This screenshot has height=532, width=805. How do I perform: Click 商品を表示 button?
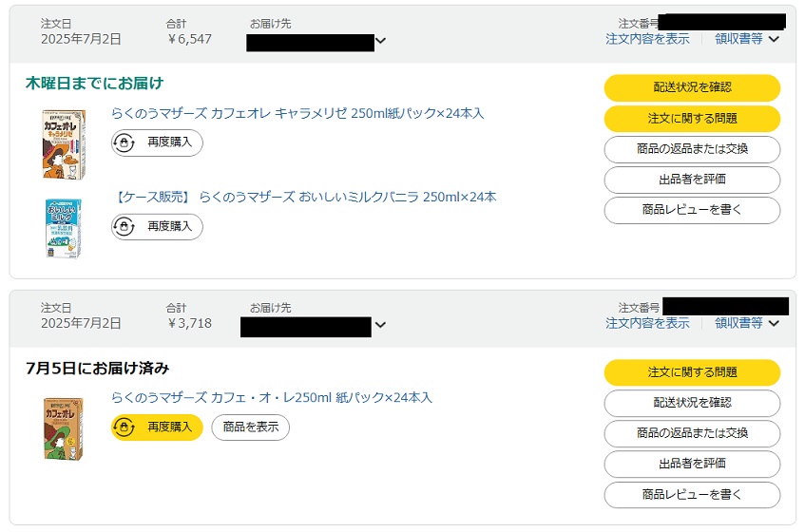coord(251,427)
